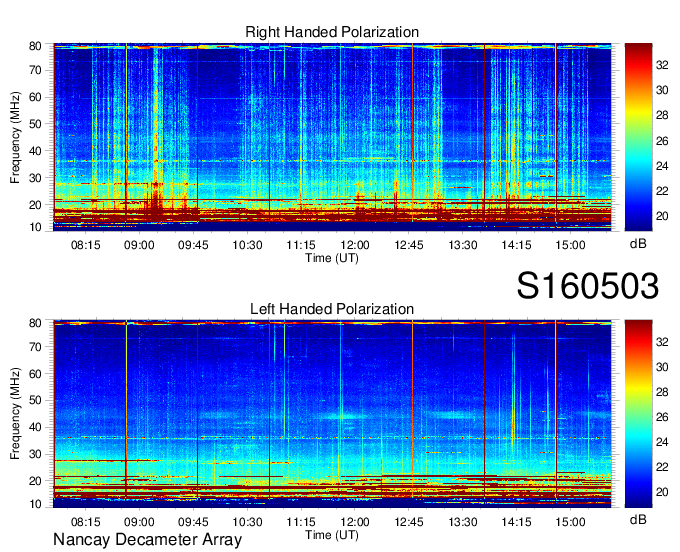This screenshot has height=552, width=680.
Task: Click the 12:00 tick label on top plot
Action: [x=355, y=245]
